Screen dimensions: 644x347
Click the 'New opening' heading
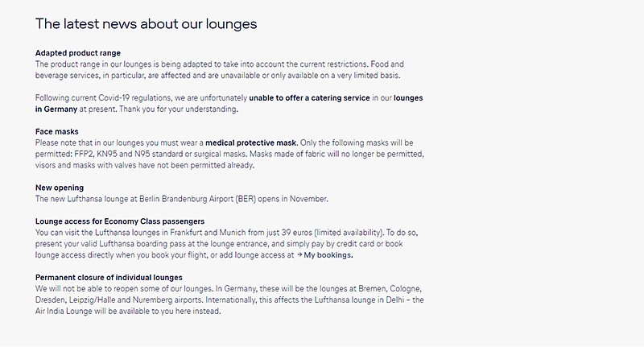tap(60, 188)
